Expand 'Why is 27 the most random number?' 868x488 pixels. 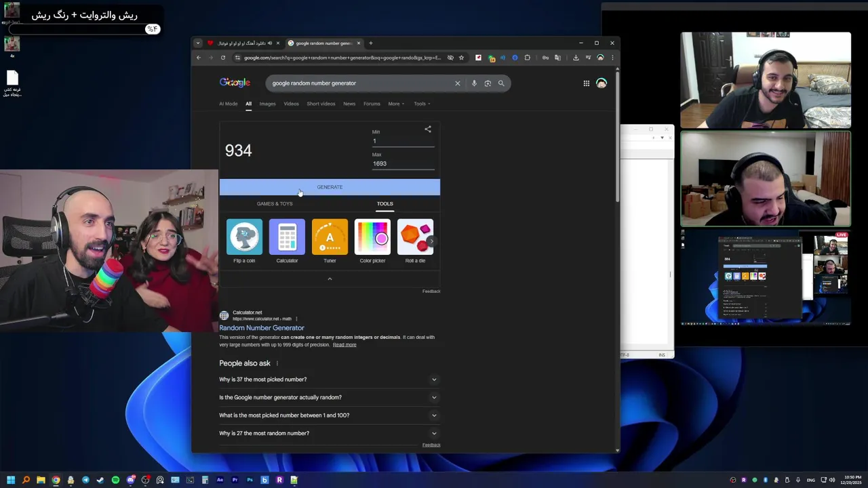328,433
